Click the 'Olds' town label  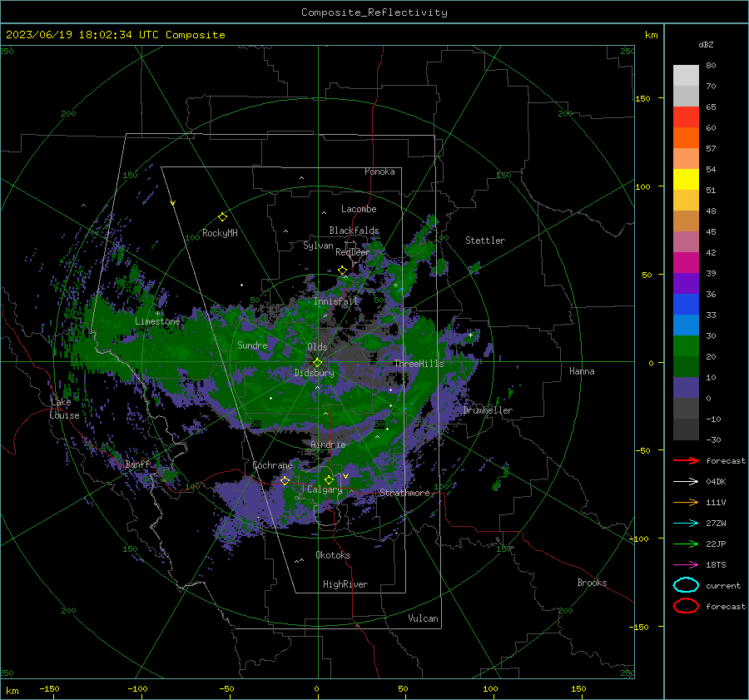317,347
